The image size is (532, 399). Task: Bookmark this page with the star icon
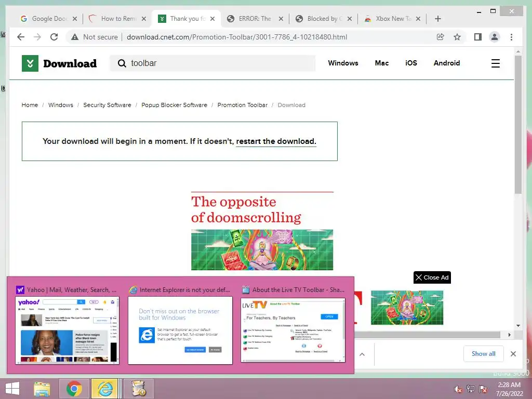pyautogui.click(x=457, y=37)
